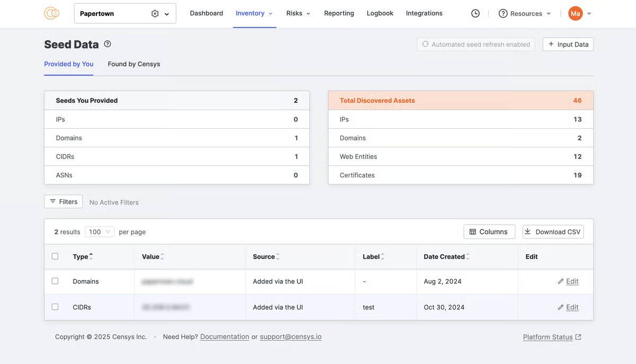Click the Censys logo icon
This screenshot has width=636, height=364.
click(x=51, y=14)
